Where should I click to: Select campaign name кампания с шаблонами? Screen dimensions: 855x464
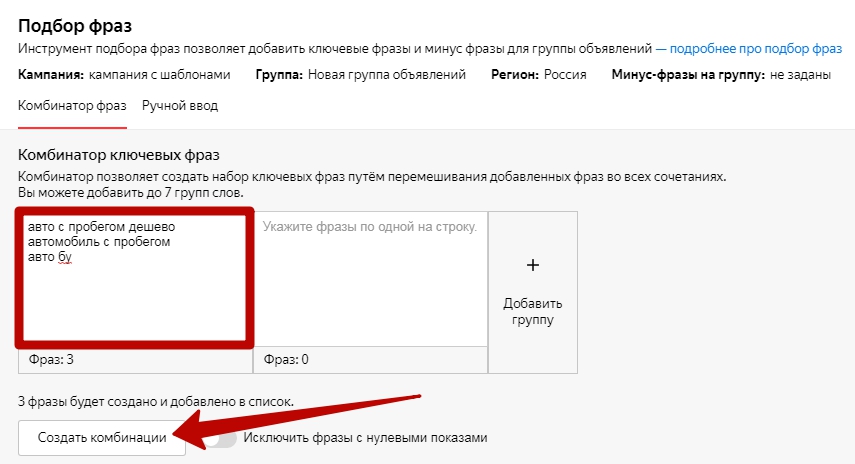(x=159, y=75)
